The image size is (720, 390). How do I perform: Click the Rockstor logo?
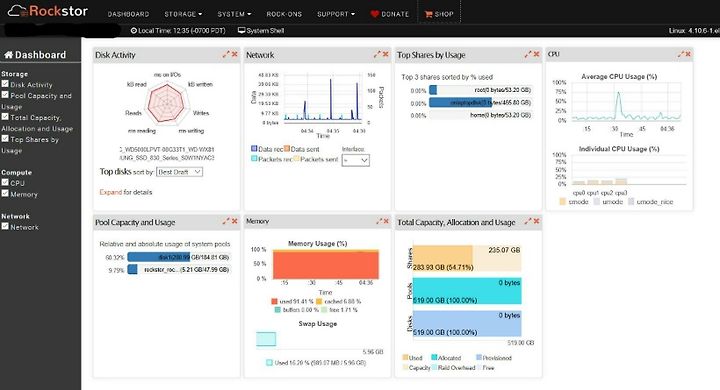[x=48, y=11]
